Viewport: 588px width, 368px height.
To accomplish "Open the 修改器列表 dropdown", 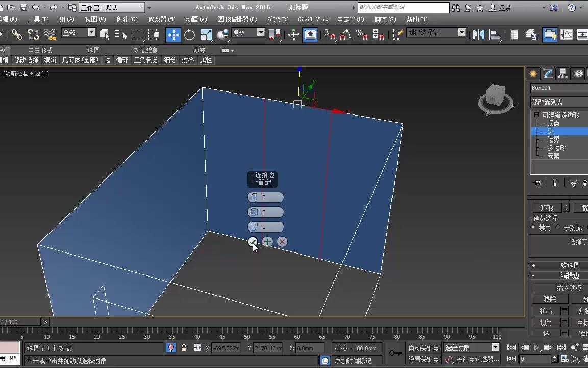I will coord(559,102).
